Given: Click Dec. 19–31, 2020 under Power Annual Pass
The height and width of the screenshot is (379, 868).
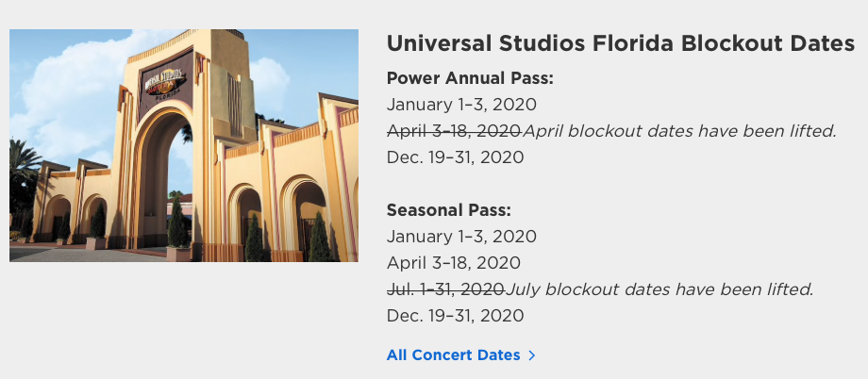Looking at the screenshot, I should (x=455, y=157).
